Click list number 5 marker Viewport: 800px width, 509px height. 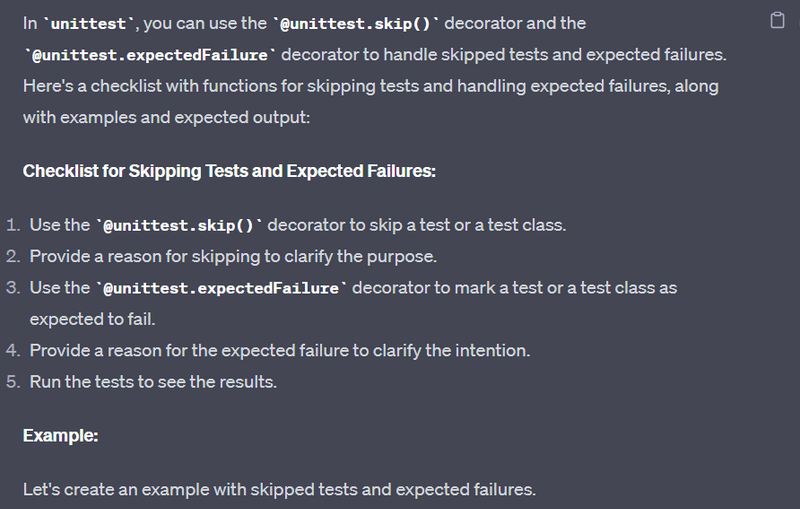coord(11,382)
